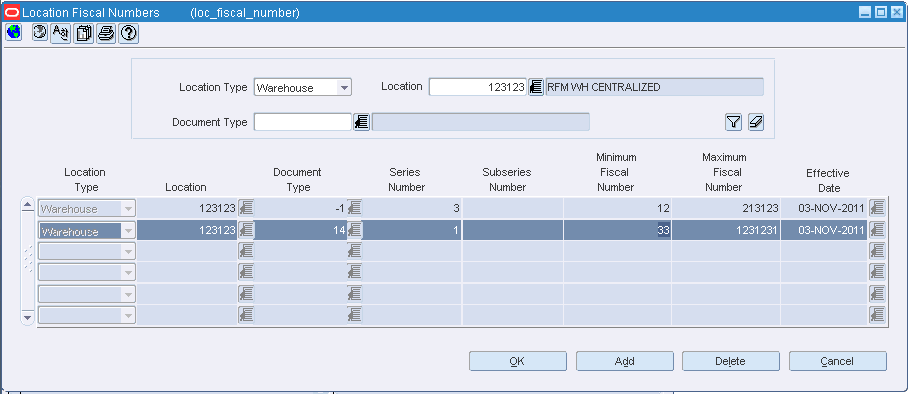Select the Series Number cell showing 3
Screen dimensions: 910x394
tap(412, 208)
